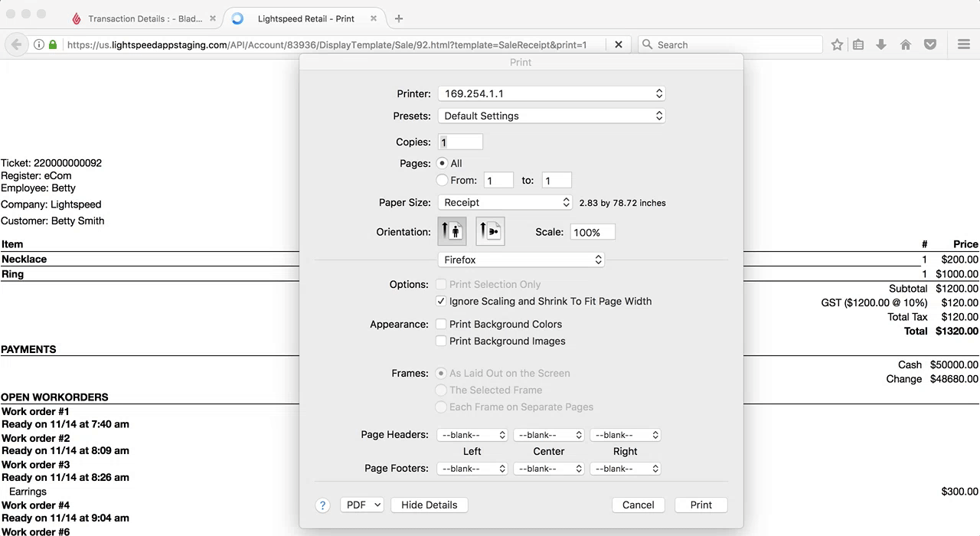Open Pocket icon in toolbar
This screenshot has height=536, width=980.
[930, 44]
